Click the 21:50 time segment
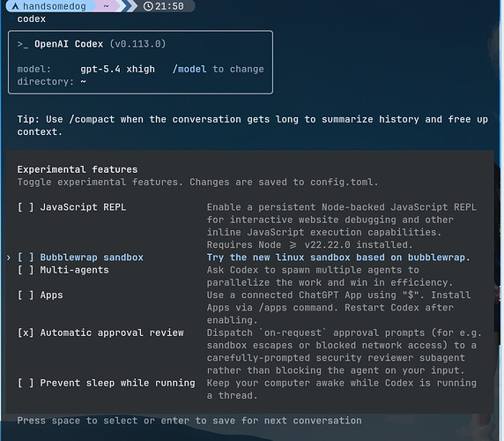The height and width of the screenshot is (441, 504). click(169, 6)
